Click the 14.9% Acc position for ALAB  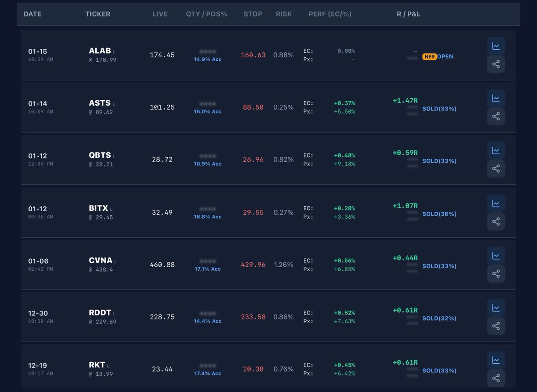(208, 59)
